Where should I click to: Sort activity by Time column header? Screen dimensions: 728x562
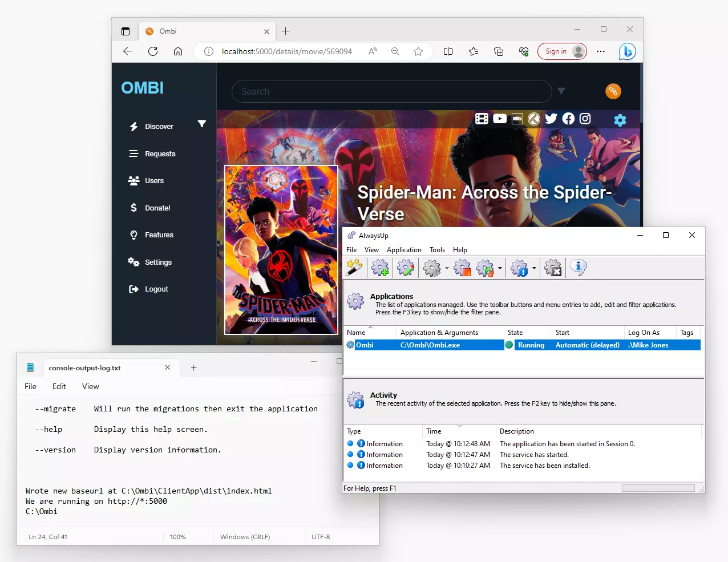pos(458,431)
